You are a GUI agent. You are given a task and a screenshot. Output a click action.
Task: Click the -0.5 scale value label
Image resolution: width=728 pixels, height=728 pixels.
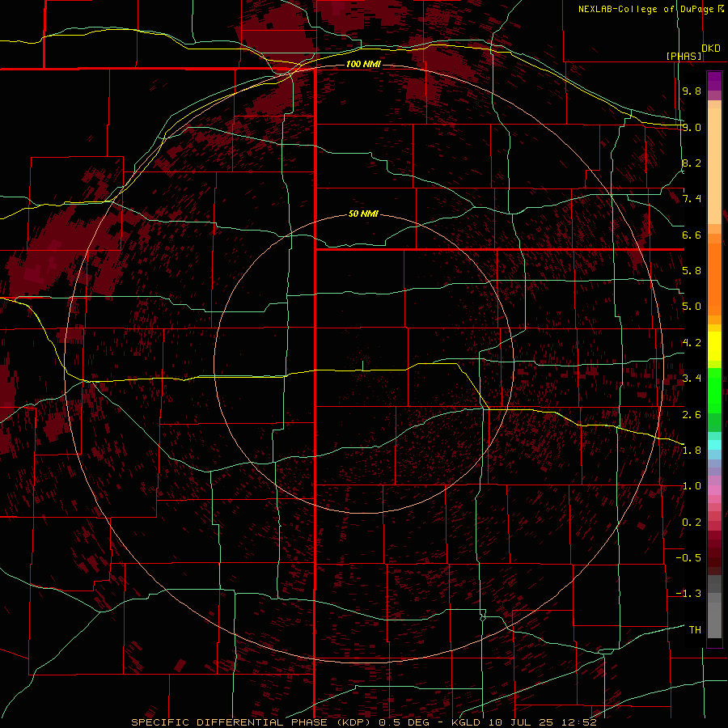(688, 557)
